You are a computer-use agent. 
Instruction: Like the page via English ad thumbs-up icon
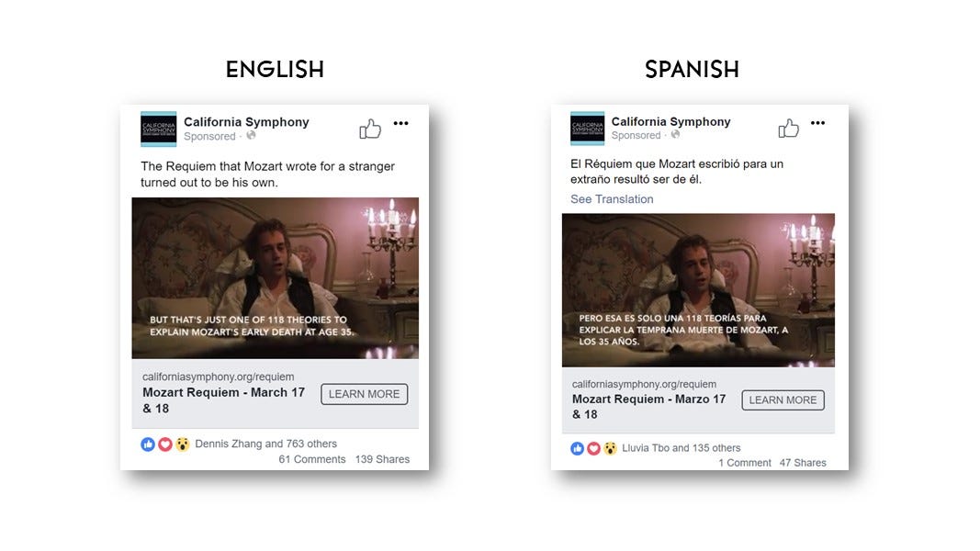(370, 129)
